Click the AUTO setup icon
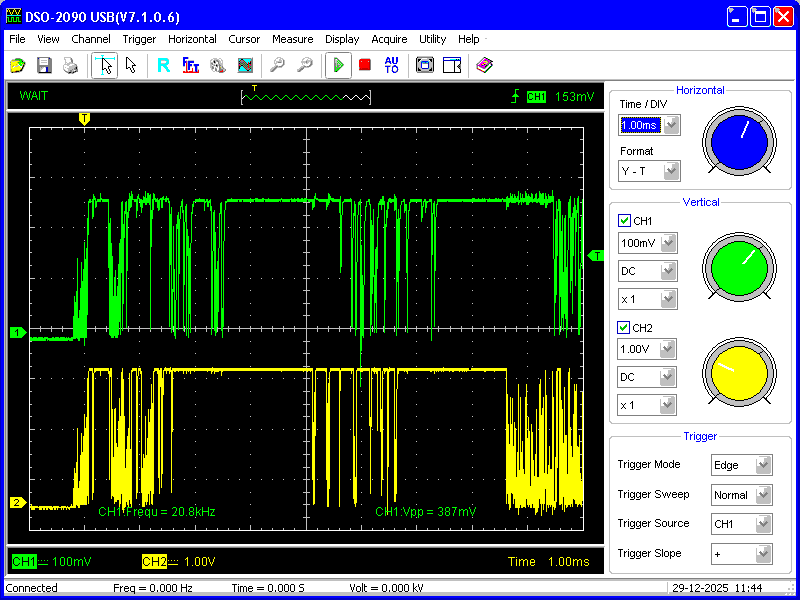Screen dimensions: 800x600 [391, 65]
